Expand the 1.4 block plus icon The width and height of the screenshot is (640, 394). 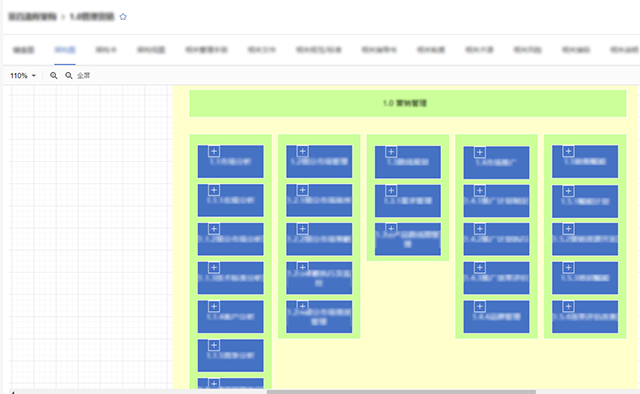point(480,153)
